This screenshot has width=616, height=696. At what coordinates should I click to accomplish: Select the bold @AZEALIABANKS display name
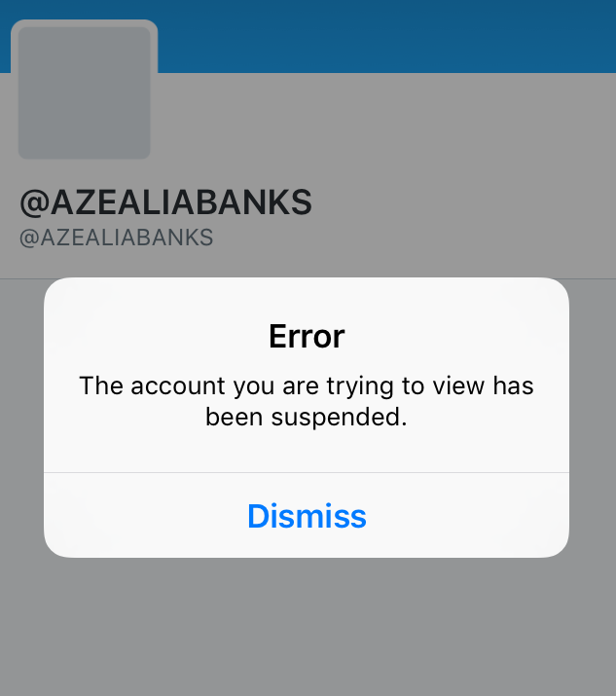point(166,202)
